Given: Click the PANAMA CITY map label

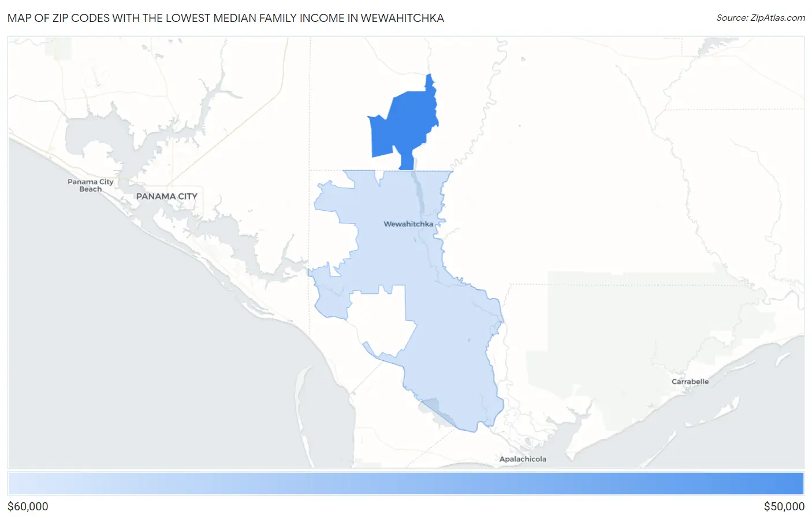Looking at the screenshot, I should 167,196.
